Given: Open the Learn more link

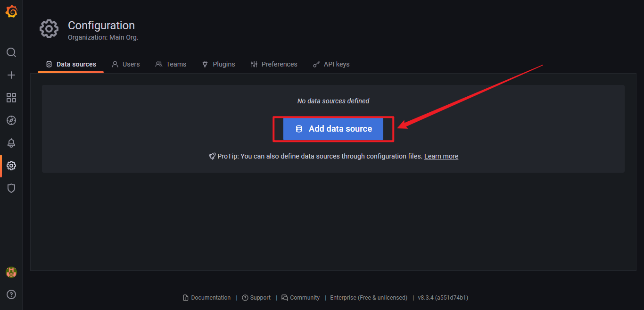Looking at the screenshot, I should click(441, 156).
